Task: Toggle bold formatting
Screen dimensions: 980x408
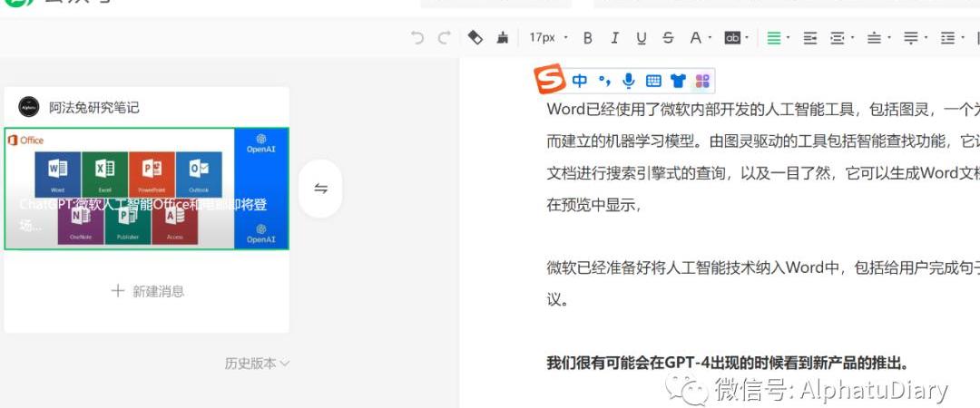Action: (x=587, y=38)
